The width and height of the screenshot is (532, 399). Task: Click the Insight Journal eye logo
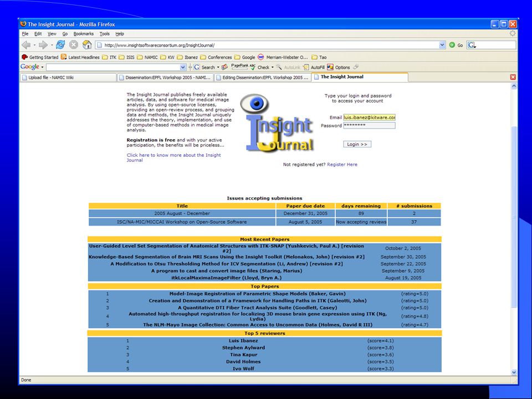tap(254, 103)
